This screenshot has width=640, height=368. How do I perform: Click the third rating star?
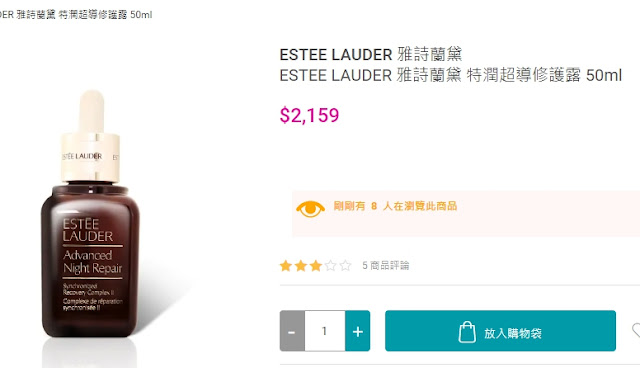click(316, 266)
